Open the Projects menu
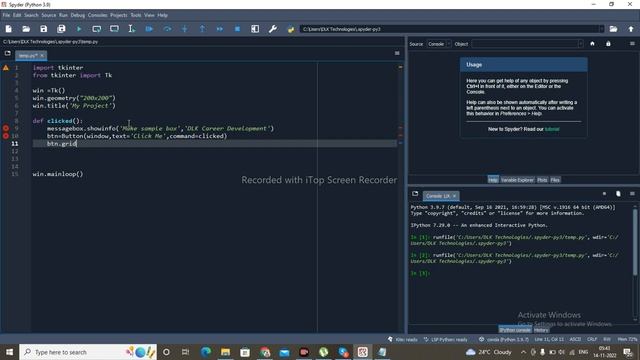 click(x=119, y=15)
